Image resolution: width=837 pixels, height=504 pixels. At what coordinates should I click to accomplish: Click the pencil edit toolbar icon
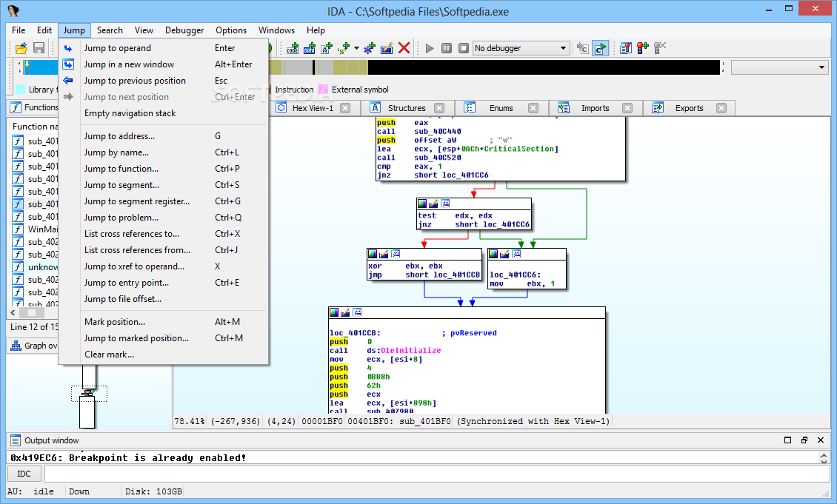pos(387,48)
